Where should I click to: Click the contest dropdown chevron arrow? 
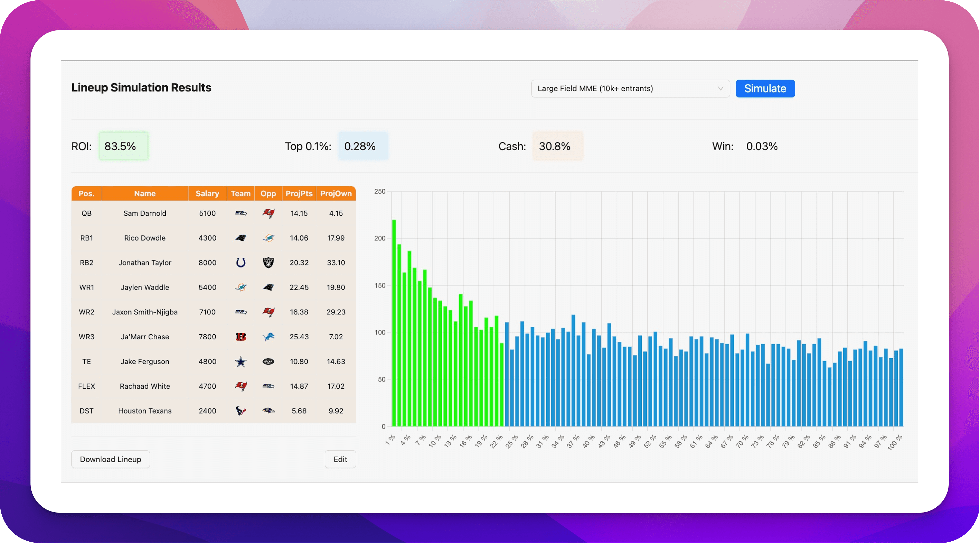click(720, 89)
